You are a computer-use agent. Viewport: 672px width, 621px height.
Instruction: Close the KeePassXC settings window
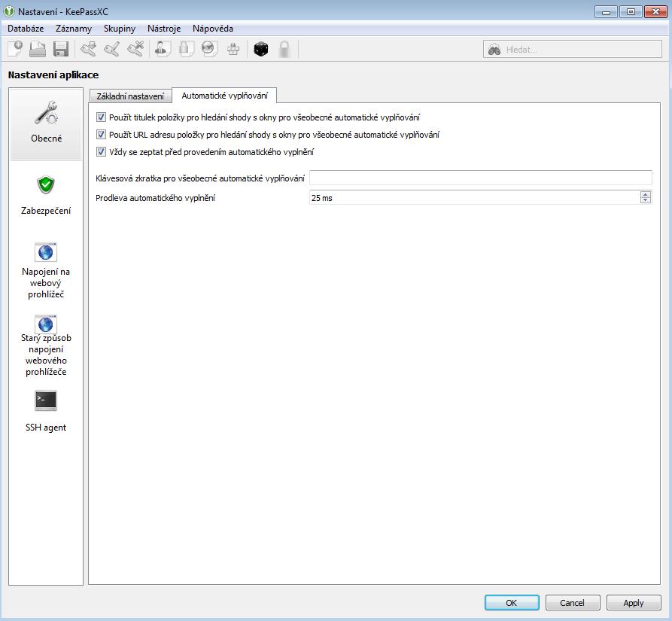pyautogui.click(x=655, y=12)
